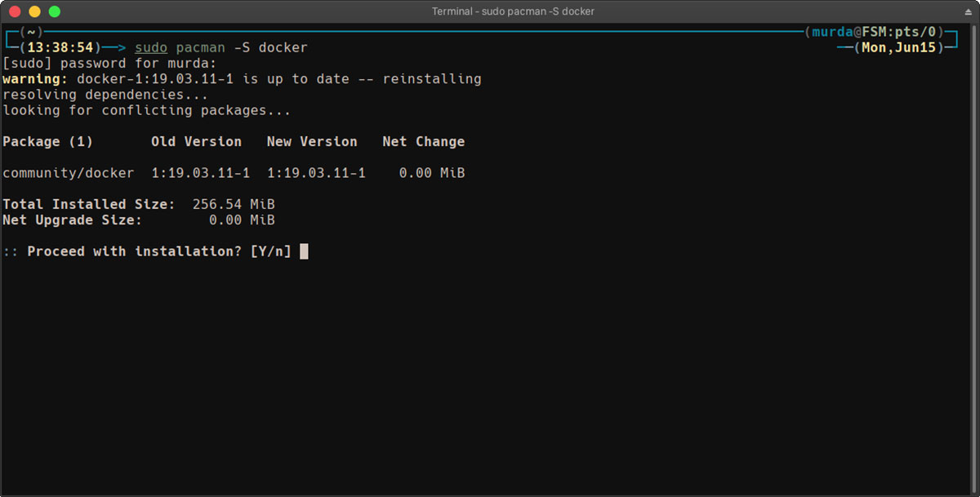980x497 pixels.
Task: Click the 'New Version' column header
Action: 312,142
